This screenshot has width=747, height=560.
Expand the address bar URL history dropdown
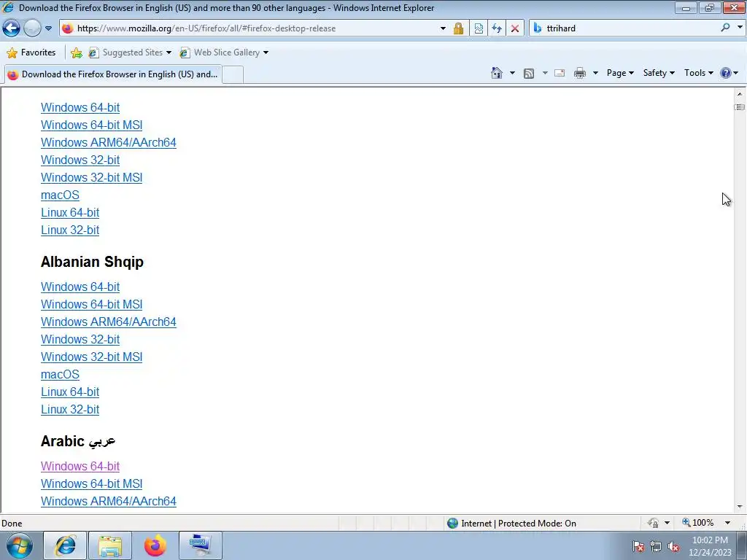point(443,28)
